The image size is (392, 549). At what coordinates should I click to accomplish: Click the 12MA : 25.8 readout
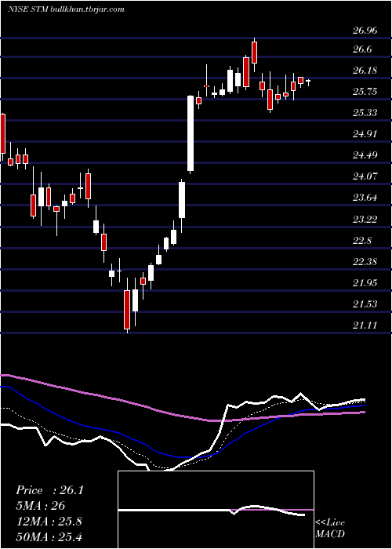coord(49,522)
